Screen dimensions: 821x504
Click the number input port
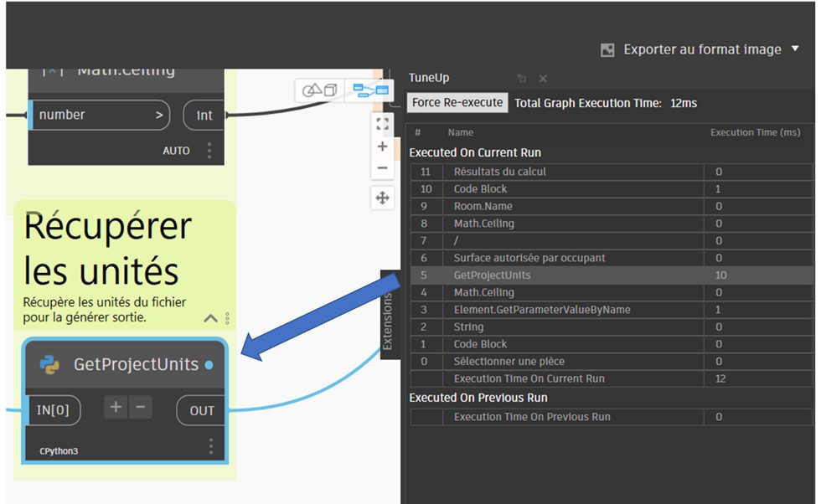pos(100,116)
